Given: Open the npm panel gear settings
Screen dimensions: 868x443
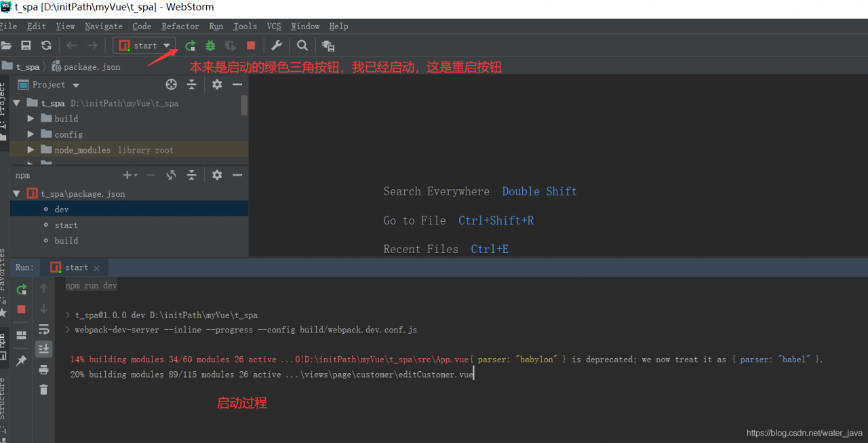Looking at the screenshot, I should pos(217,175).
